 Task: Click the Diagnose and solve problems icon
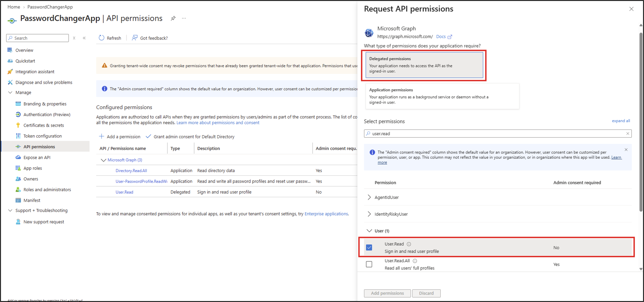click(x=10, y=82)
